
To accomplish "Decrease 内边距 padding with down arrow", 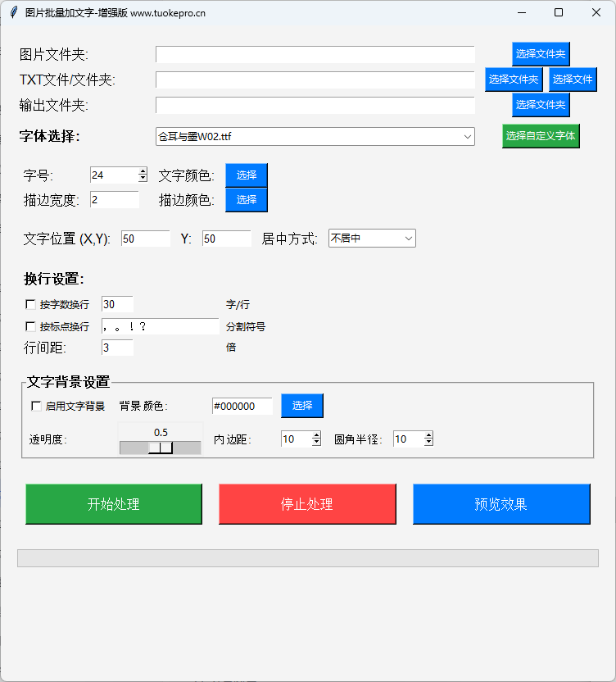I will (316, 443).
